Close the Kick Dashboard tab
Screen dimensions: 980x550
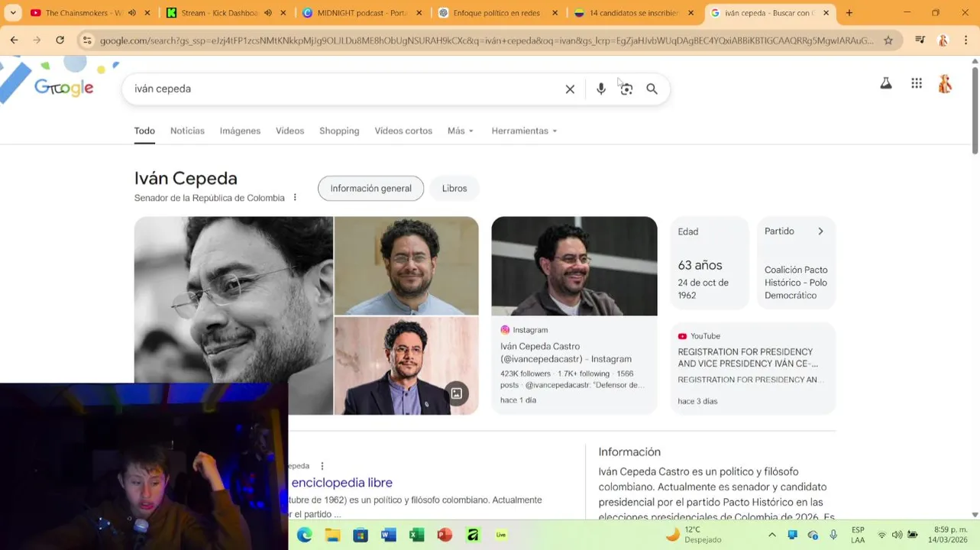(283, 13)
